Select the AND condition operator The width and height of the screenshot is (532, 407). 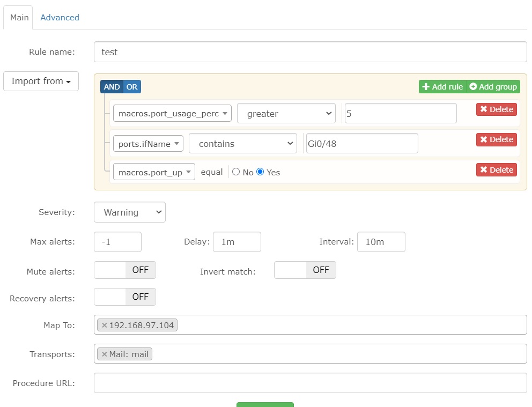[112, 87]
